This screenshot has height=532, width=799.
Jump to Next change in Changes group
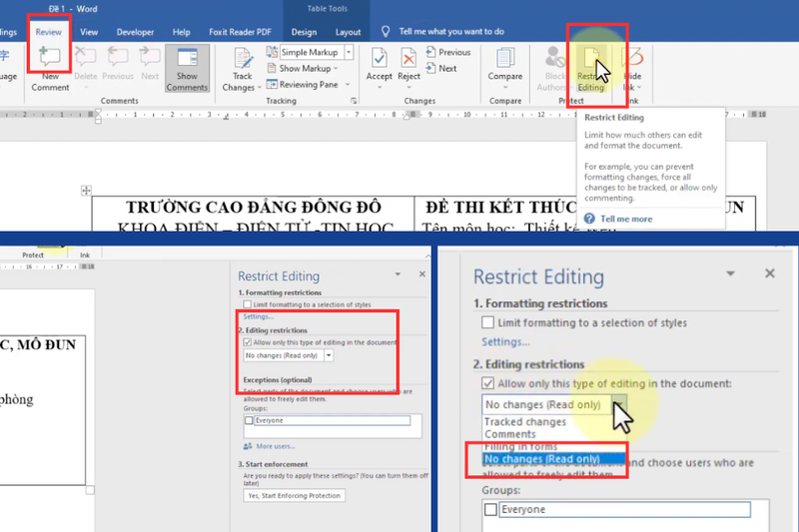point(441,68)
